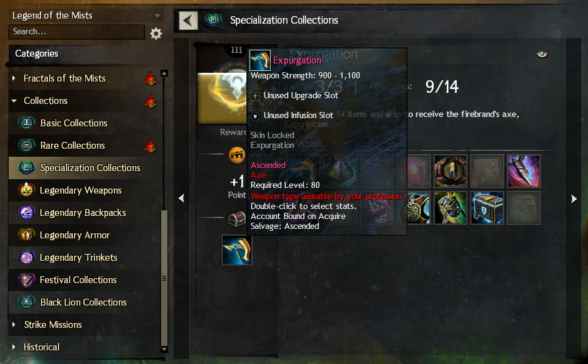
Task: Open the Legend of the Mists dropdown
Action: click(x=86, y=16)
